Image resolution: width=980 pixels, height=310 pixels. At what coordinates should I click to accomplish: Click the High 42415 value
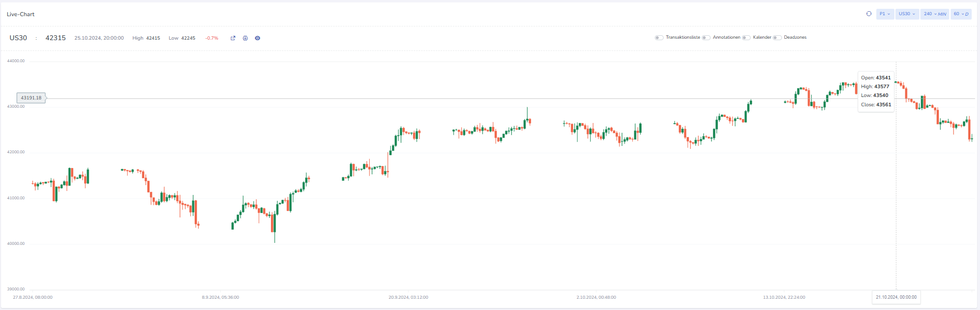click(x=146, y=38)
